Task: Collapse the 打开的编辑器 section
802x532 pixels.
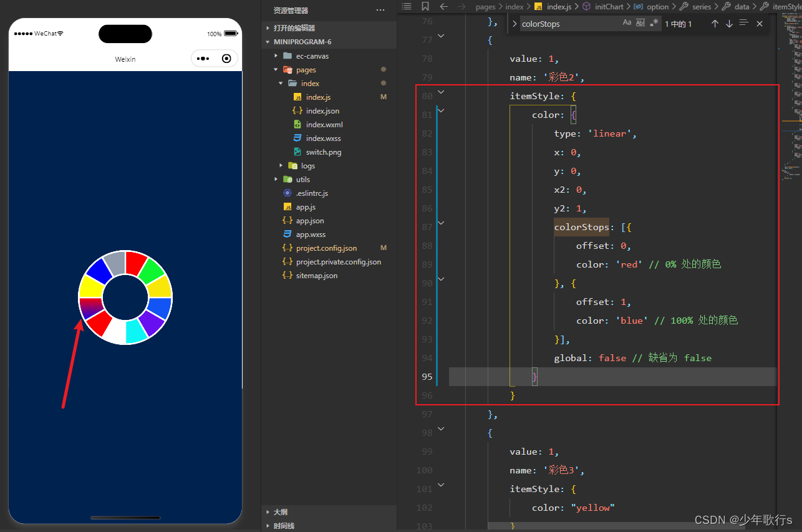Action: click(329, 28)
